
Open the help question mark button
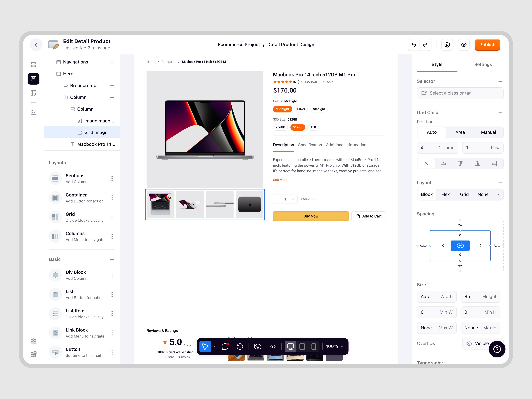click(497, 349)
